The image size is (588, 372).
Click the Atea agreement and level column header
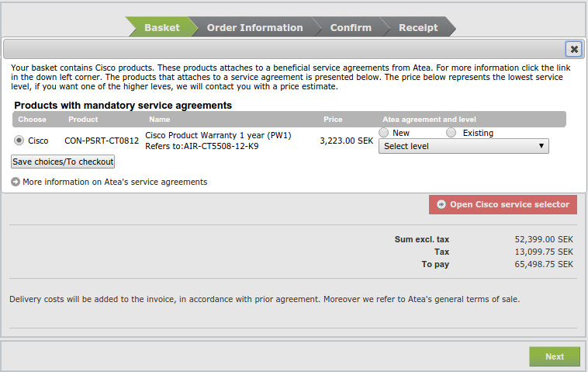[429, 120]
